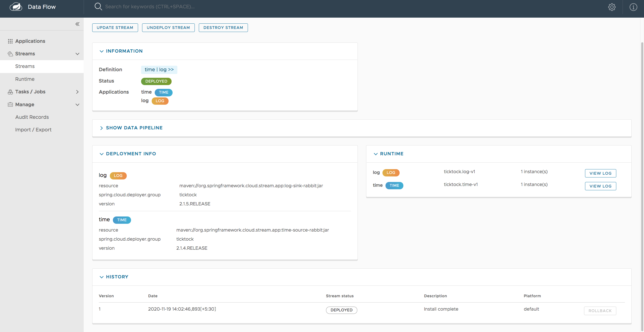Click the info icon in header
Image resolution: width=644 pixels, height=332 pixels.
[633, 7]
